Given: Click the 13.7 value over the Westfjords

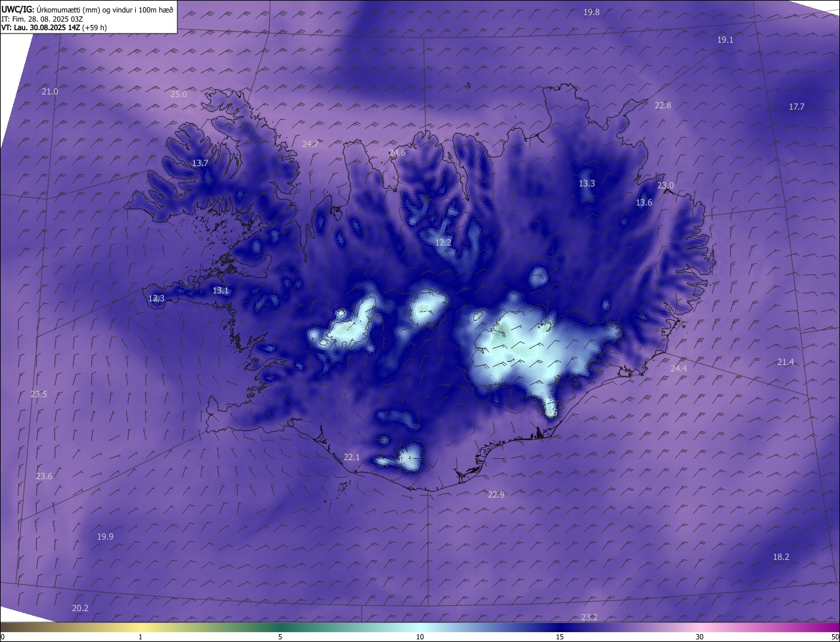Looking at the screenshot, I should 200,163.
